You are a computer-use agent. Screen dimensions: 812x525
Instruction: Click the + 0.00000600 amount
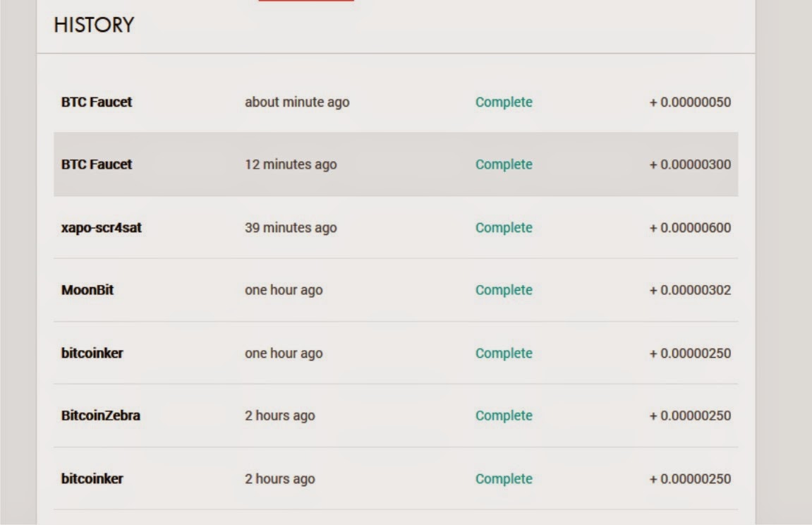[x=690, y=228]
